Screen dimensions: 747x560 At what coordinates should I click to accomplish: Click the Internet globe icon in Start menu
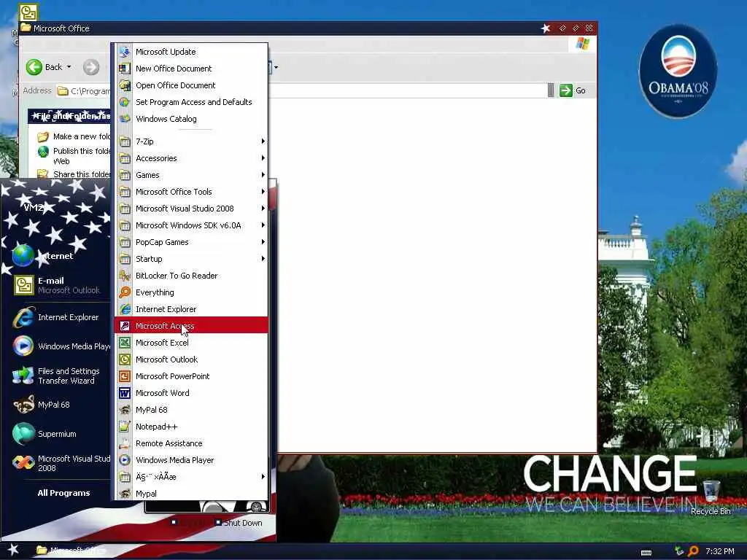[23, 255]
